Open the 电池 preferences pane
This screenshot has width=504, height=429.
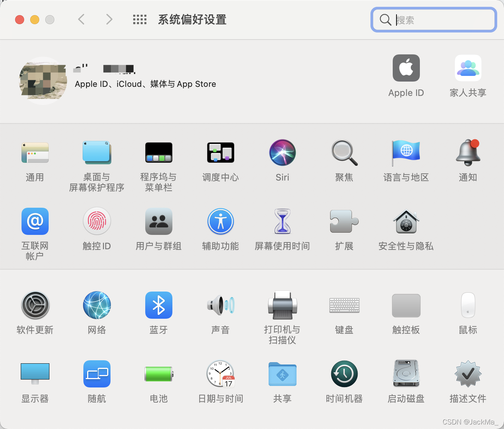(158, 374)
